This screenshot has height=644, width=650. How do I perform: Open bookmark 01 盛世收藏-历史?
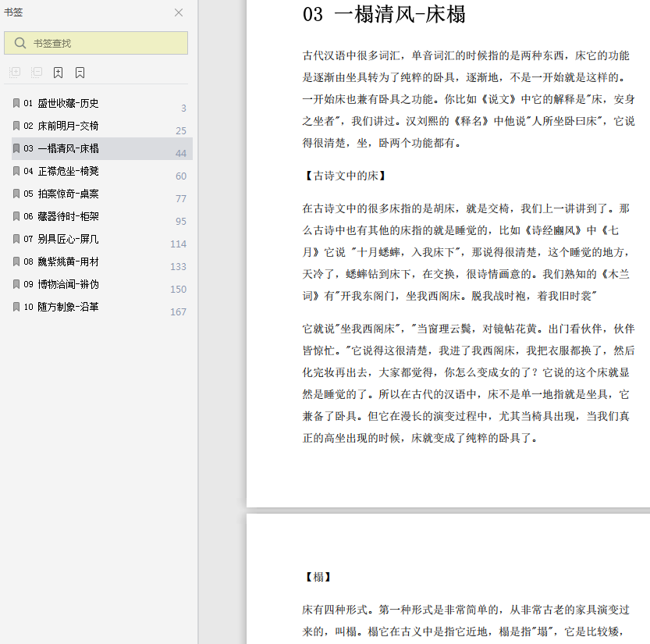(x=68, y=103)
